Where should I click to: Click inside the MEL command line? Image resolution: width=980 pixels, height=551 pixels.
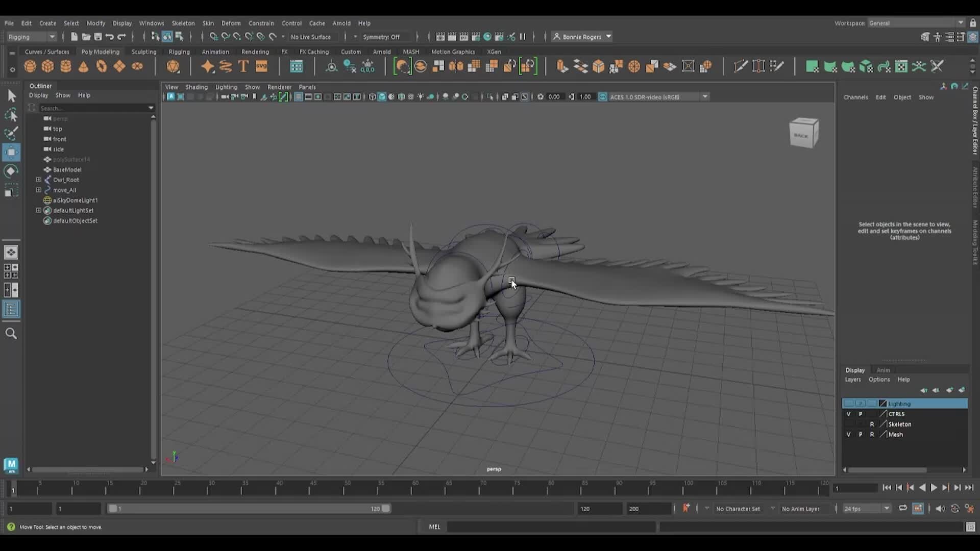(x=551, y=527)
